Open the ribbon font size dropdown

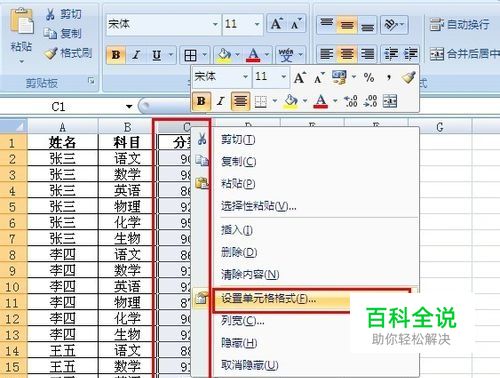tap(257, 24)
